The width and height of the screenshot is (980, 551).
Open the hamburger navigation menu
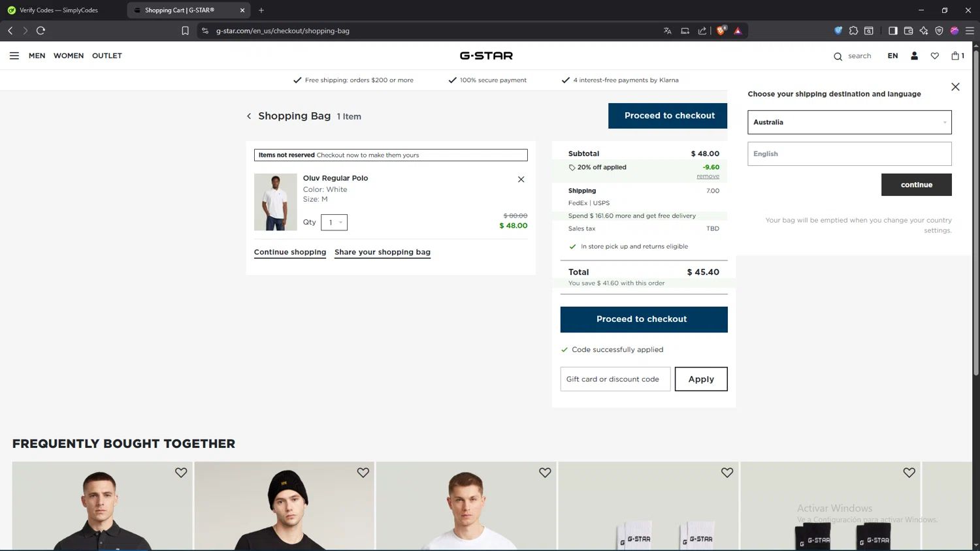[x=14, y=55]
